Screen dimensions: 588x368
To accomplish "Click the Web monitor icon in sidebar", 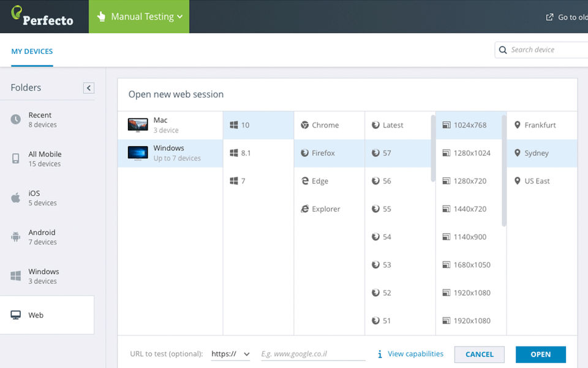I will click(16, 315).
